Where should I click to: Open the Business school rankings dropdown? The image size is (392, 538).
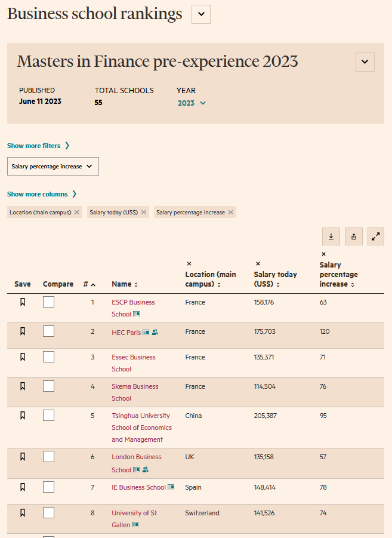pos(201,14)
